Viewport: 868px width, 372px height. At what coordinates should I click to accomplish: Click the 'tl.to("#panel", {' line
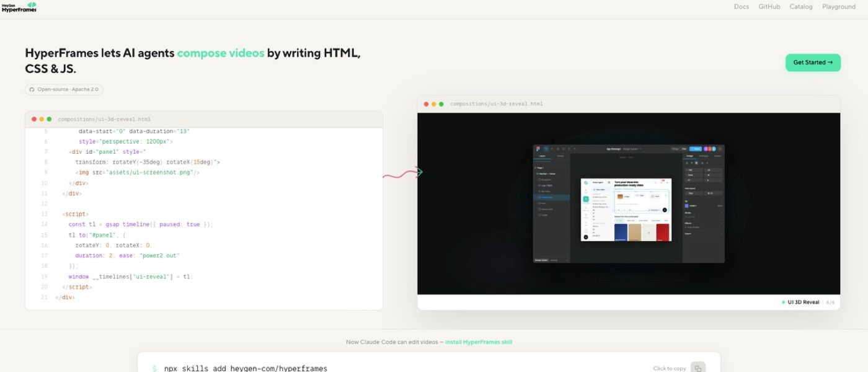click(x=97, y=235)
